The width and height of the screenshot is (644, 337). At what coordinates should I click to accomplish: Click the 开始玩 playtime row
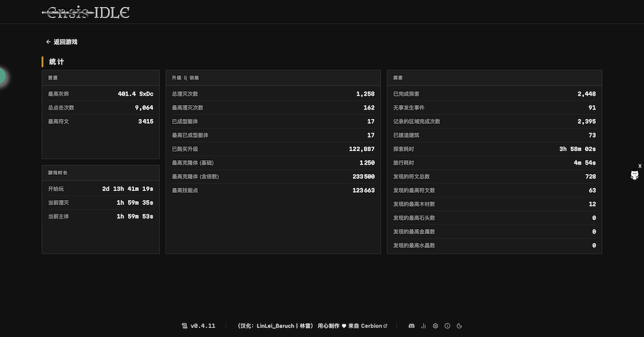click(x=100, y=189)
